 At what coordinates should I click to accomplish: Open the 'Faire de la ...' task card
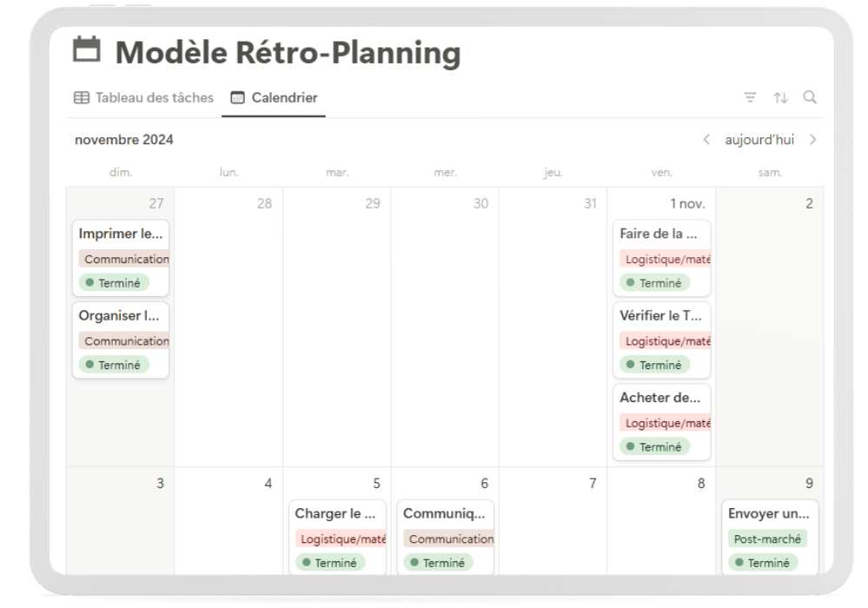coord(661,258)
